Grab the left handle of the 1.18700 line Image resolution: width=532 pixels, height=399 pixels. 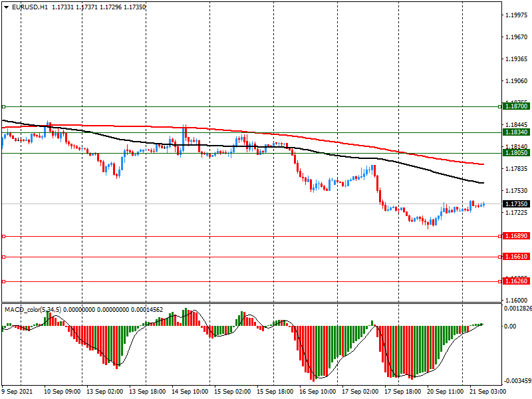coord(4,107)
